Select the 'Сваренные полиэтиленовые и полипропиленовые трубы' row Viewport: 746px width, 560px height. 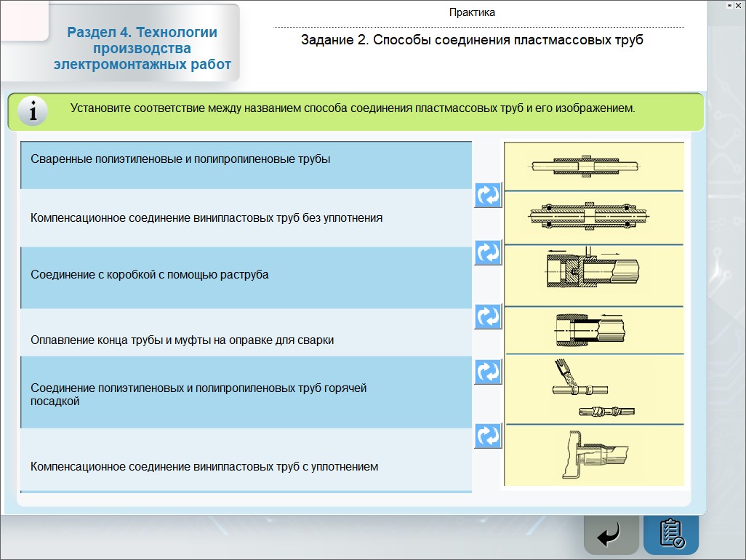point(246,165)
